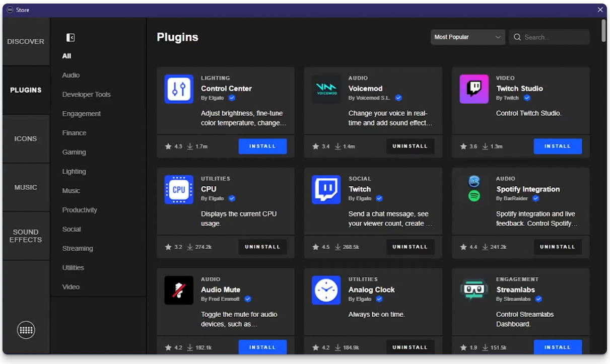Open the Twitch Studio plugin icon
Screen dimensions: 610x364
pyautogui.click(x=474, y=89)
